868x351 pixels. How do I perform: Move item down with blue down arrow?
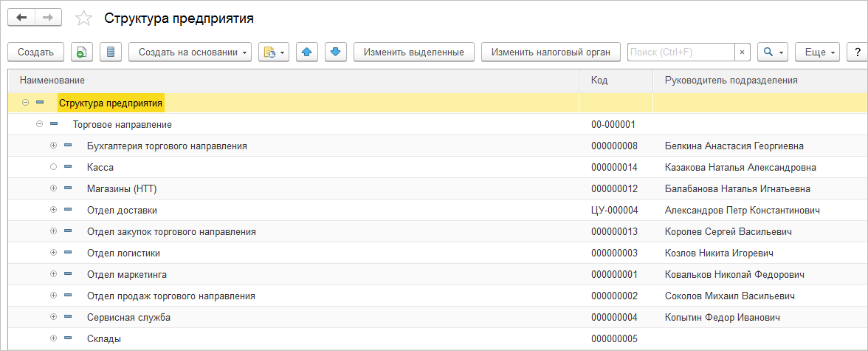coord(335,52)
